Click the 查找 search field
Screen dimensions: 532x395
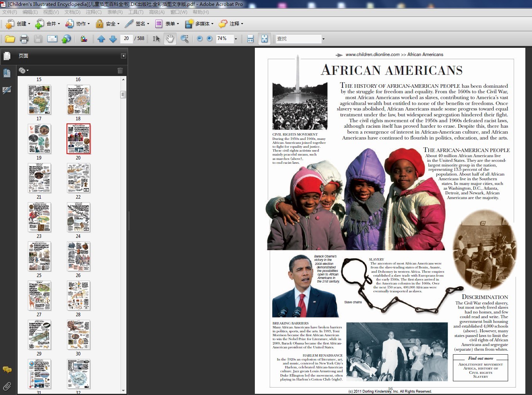(299, 38)
